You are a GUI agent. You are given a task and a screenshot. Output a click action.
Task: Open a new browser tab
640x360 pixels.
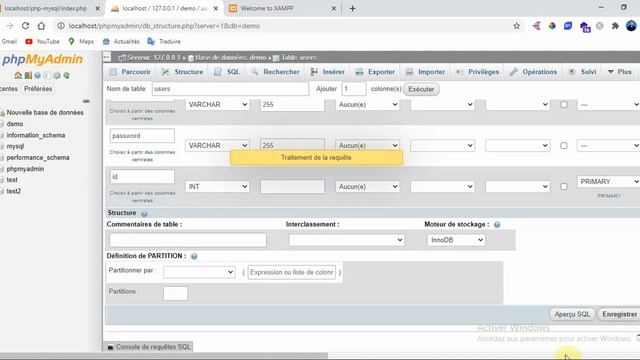click(352, 8)
